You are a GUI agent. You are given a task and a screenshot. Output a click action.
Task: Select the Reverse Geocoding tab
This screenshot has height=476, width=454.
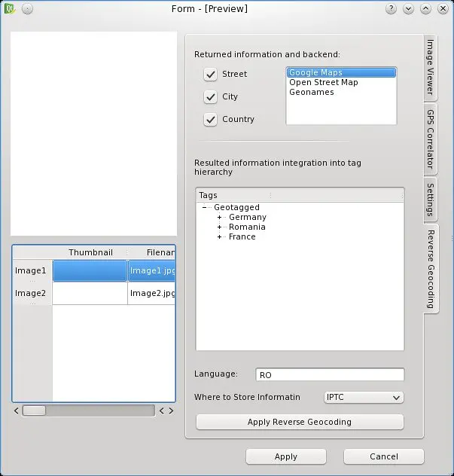tap(431, 269)
